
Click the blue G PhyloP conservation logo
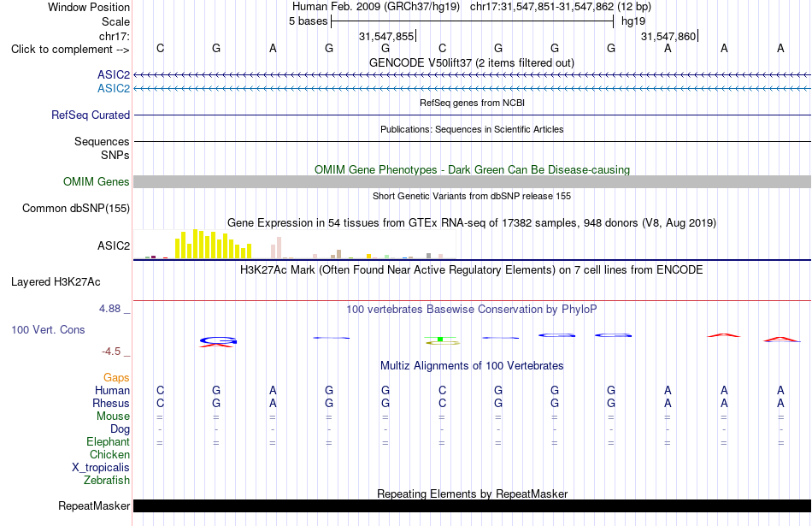tap(218, 340)
